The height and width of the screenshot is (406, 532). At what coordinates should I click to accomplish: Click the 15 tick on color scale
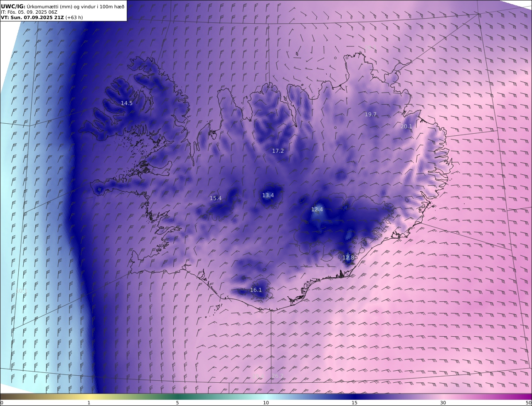[x=355, y=403]
